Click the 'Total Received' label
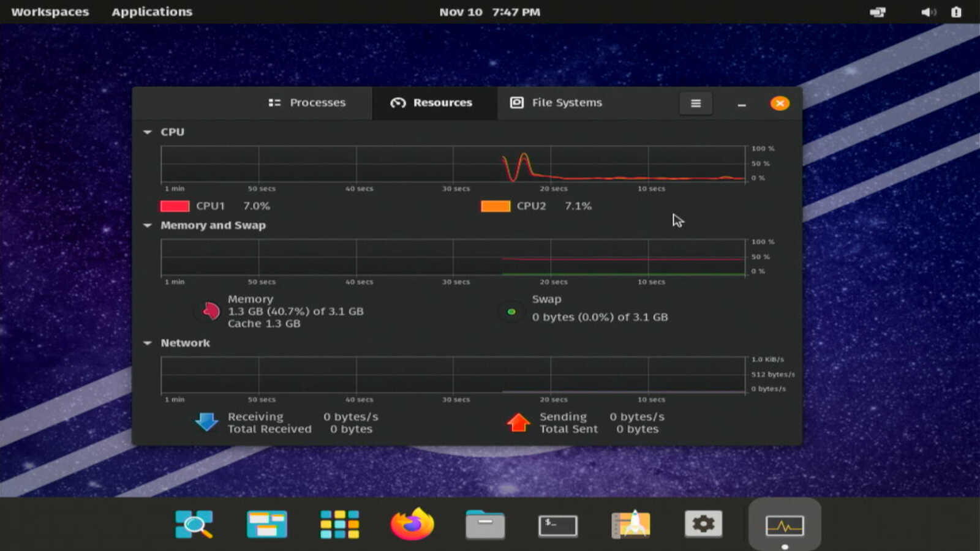This screenshot has height=551, width=980. tap(269, 429)
